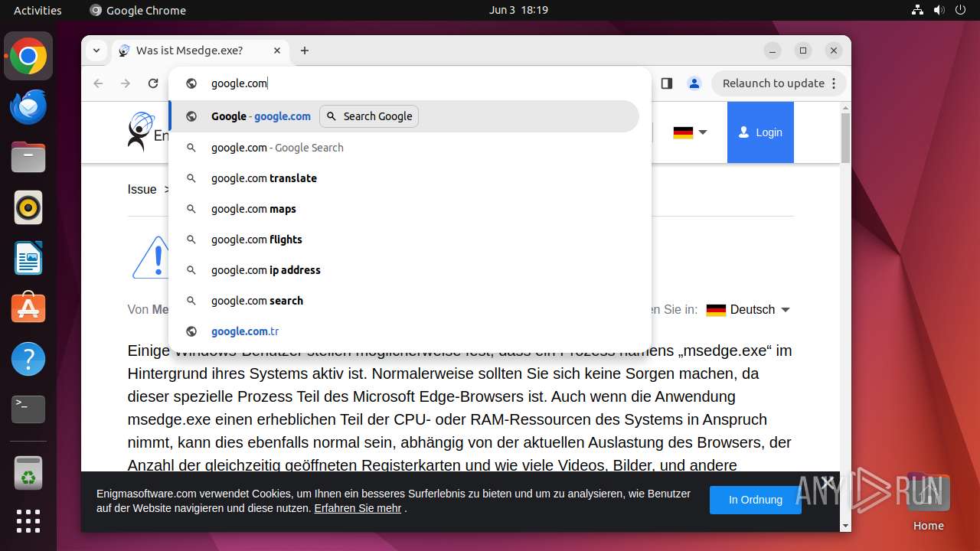Launch Terminal from the dock
This screenshot has height=551, width=980.
[28, 409]
